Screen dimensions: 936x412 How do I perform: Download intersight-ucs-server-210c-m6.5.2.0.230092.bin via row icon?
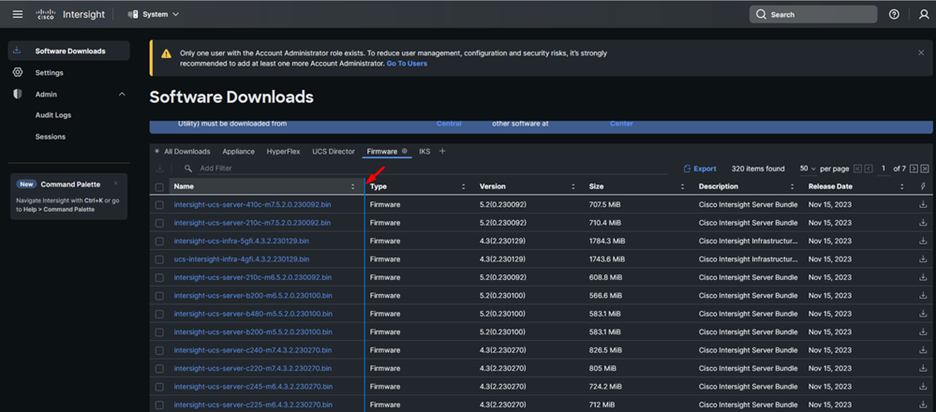tap(923, 278)
